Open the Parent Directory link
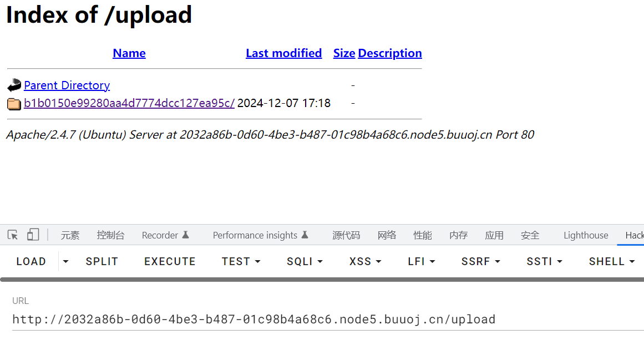 (x=67, y=85)
